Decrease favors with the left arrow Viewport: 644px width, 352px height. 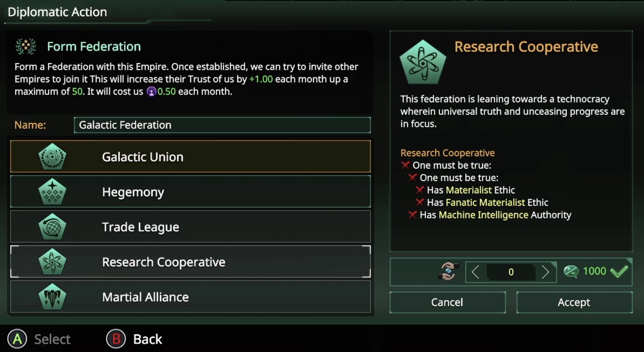475,272
